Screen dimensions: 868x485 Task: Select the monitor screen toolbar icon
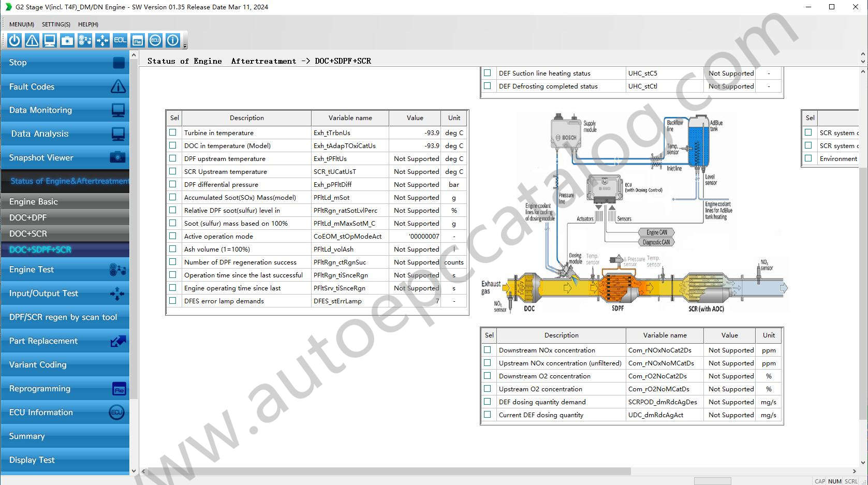point(49,40)
